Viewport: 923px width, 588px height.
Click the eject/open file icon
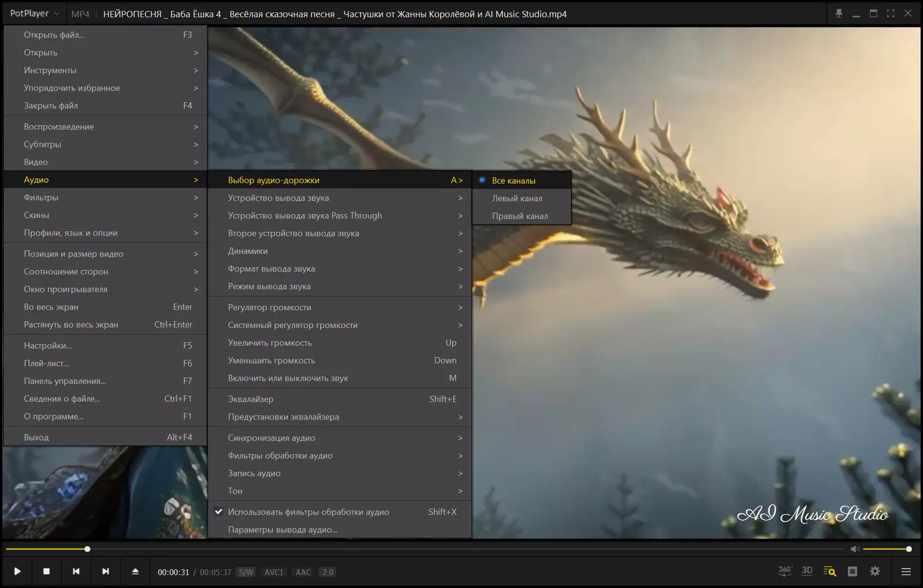tap(136, 571)
